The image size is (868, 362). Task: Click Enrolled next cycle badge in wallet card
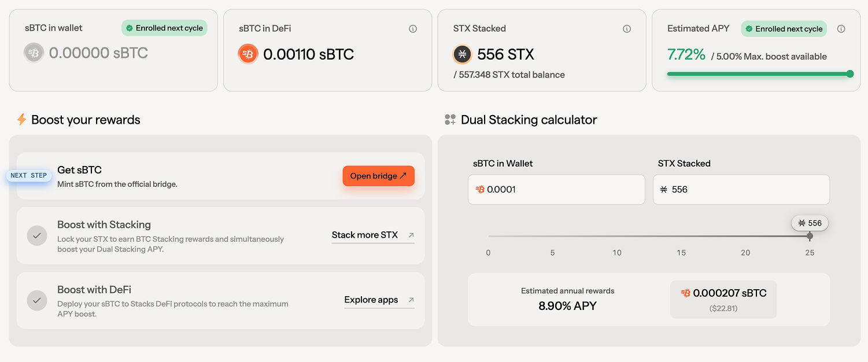(164, 28)
